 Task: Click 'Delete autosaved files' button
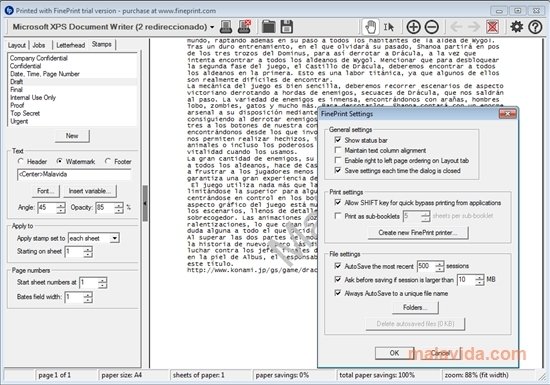tap(415, 324)
